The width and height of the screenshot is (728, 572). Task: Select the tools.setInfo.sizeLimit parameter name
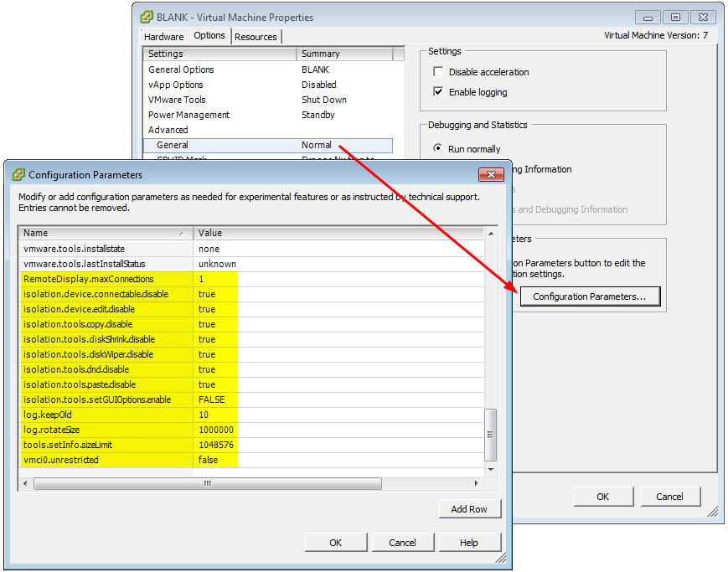(x=68, y=445)
